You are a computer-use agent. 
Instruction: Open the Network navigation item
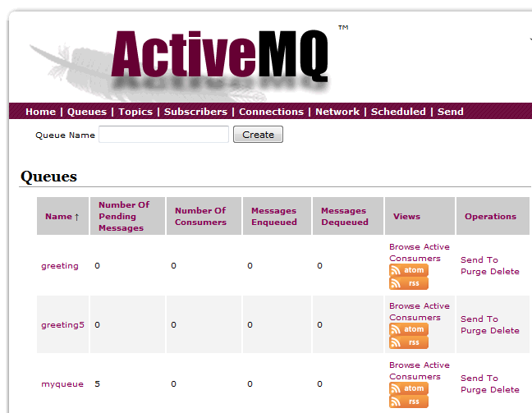(337, 112)
